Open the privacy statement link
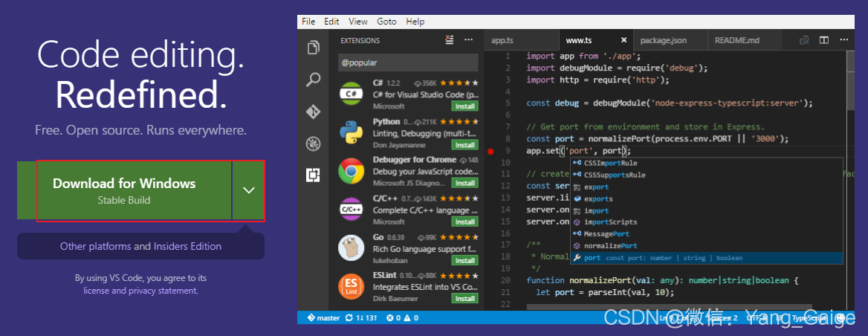868x336 pixels. [163, 291]
